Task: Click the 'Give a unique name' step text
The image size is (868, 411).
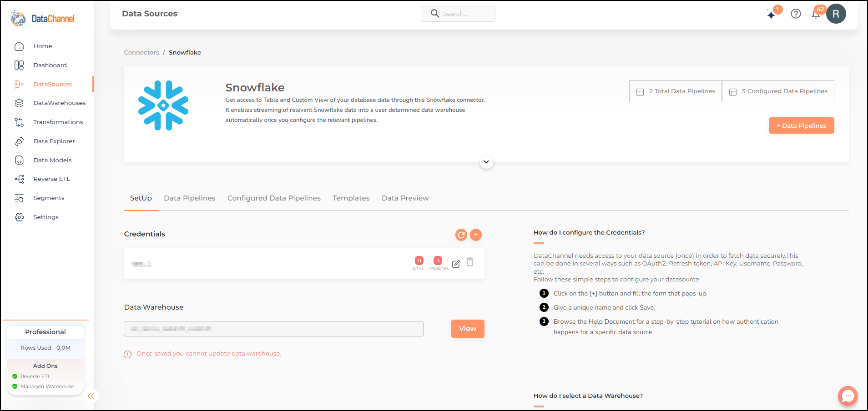Action: (x=604, y=308)
